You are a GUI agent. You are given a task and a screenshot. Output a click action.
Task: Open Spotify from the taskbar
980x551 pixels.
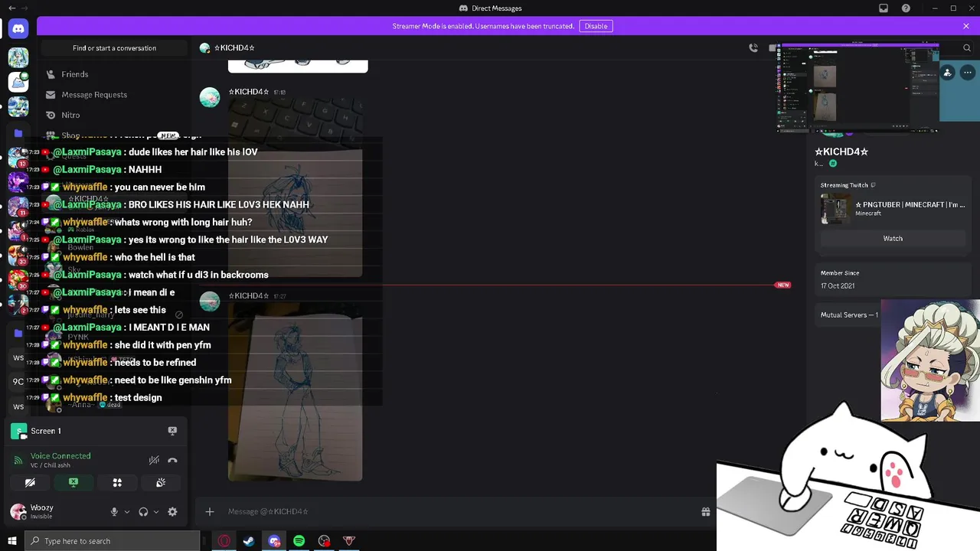(x=299, y=541)
